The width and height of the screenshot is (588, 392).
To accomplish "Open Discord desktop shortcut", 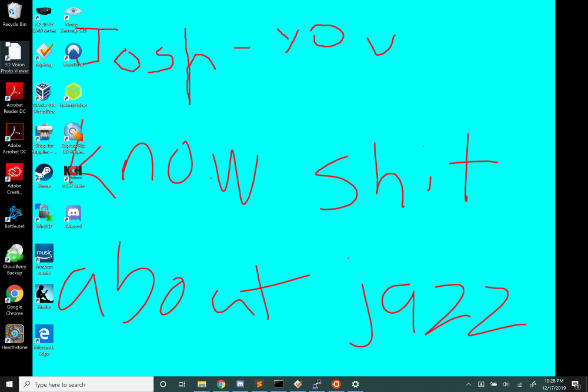I will 73,216.
